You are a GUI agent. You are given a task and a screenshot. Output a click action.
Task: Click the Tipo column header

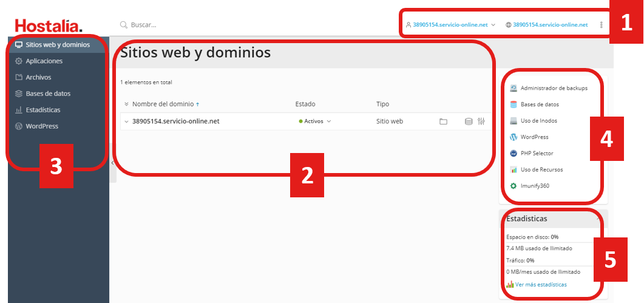382,104
